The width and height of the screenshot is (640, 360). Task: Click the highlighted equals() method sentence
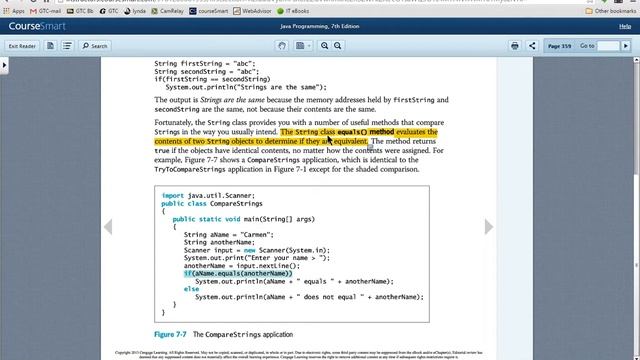point(296,136)
